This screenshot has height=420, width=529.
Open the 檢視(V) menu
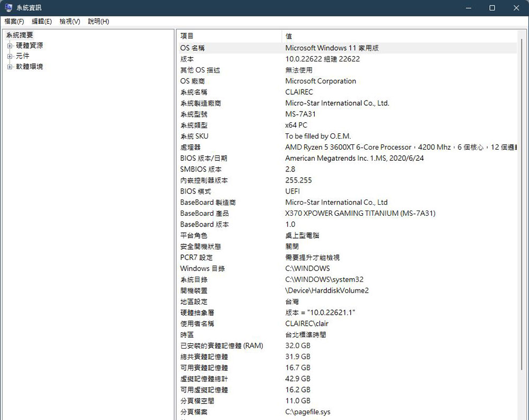click(x=70, y=21)
